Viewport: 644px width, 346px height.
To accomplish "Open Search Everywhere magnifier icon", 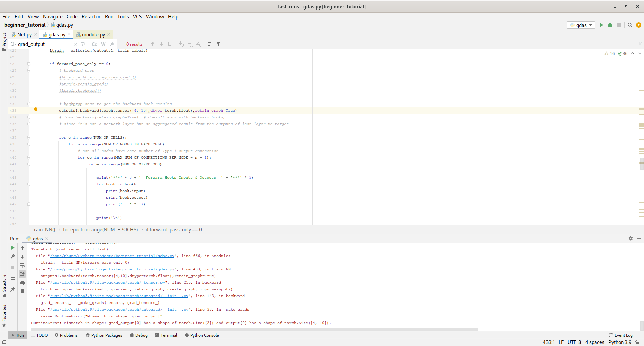I will pos(630,25).
